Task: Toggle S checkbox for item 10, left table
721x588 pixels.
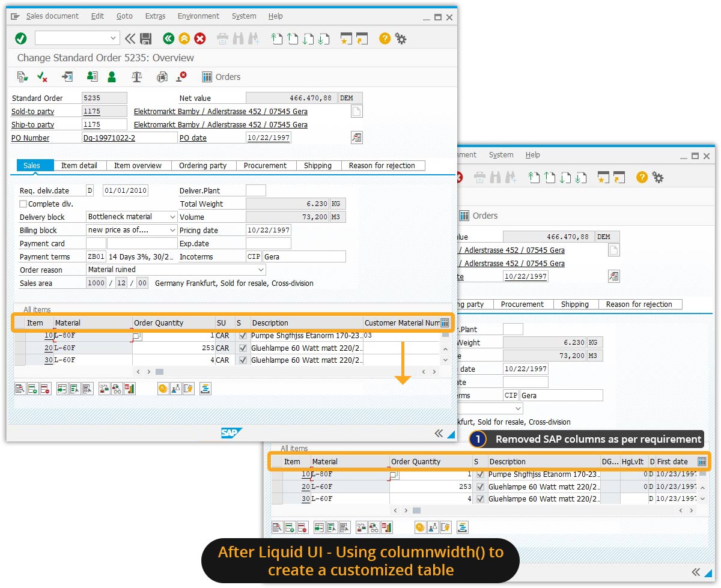Action: tap(243, 336)
